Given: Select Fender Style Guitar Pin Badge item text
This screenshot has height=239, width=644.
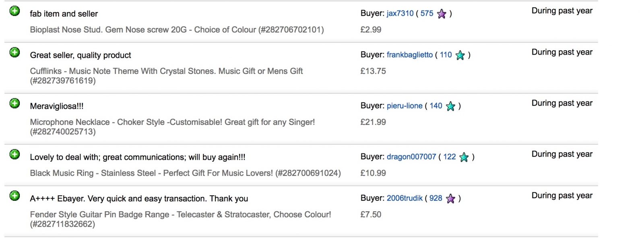Looking at the screenshot, I should (180, 219).
